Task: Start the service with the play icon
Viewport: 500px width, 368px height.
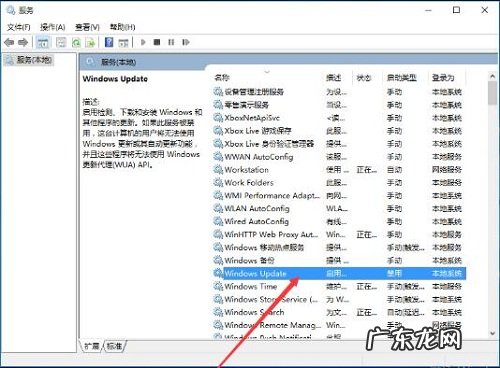Action: pyautogui.click(x=143, y=42)
